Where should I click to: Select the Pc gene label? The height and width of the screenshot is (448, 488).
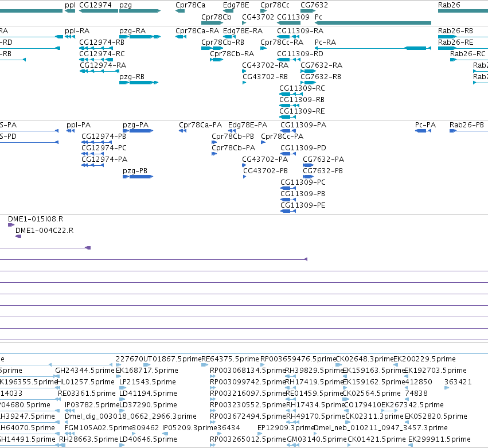[318, 17]
